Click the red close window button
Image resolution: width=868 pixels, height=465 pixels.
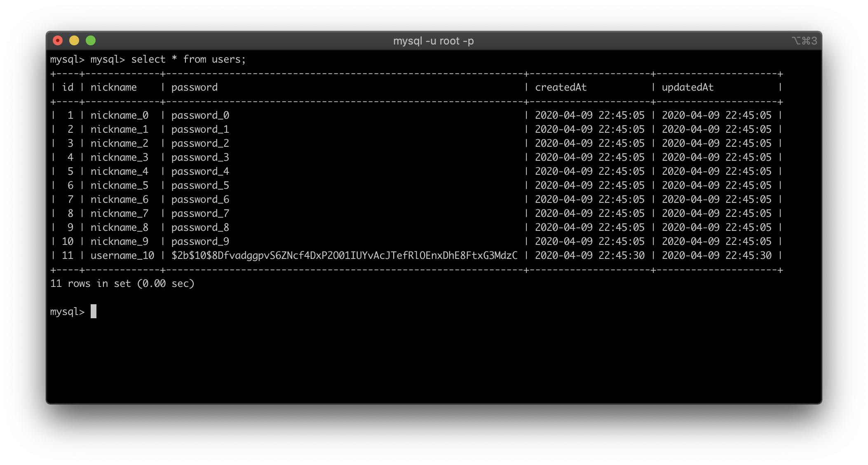(x=58, y=40)
